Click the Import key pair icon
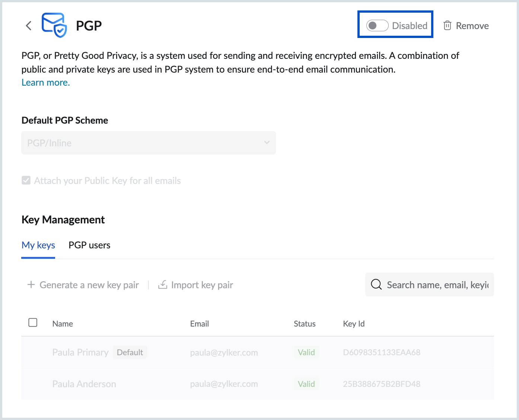The width and height of the screenshot is (519, 420). (x=163, y=285)
